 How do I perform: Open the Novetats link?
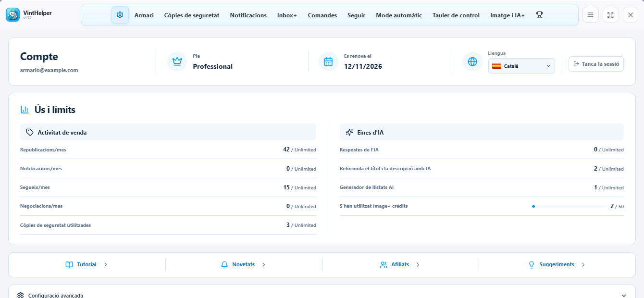point(244,265)
